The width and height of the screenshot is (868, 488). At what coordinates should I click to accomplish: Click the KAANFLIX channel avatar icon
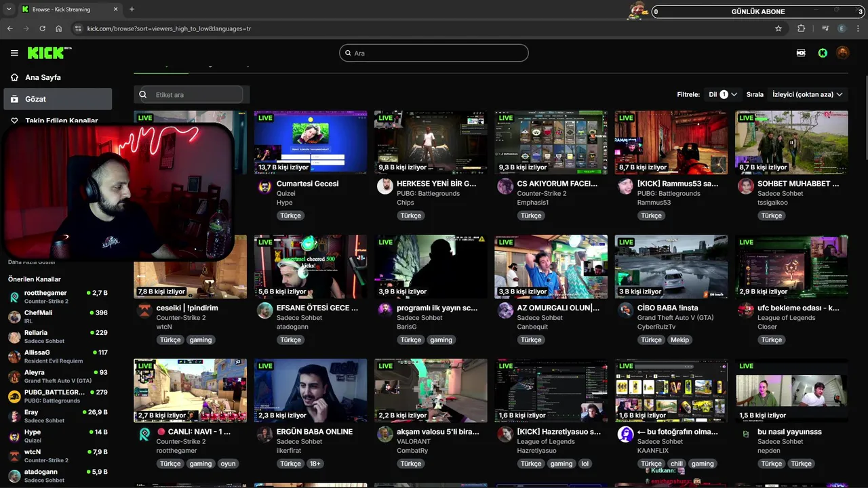pos(625,434)
